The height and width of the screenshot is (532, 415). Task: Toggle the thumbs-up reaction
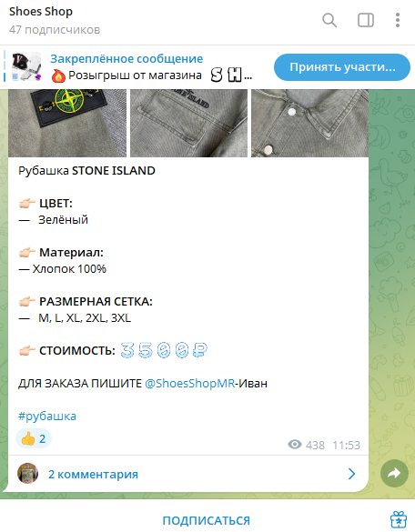(34, 438)
